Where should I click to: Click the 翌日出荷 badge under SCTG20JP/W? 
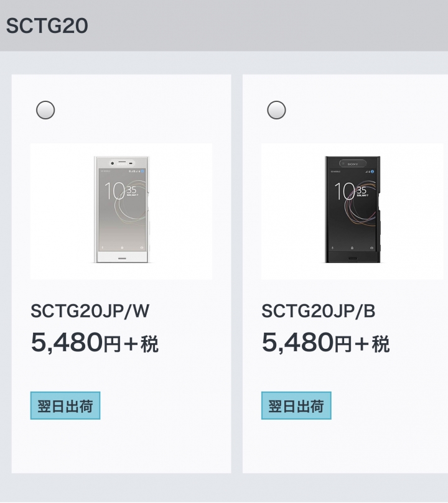65,405
